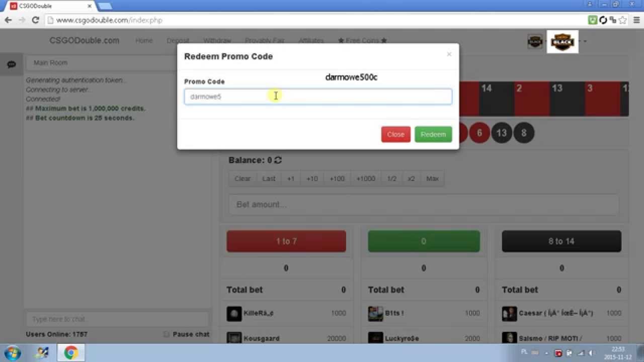Click the Last bet button
Image resolution: width=644 pixels, height=362 pixels.
pos(269,178)
